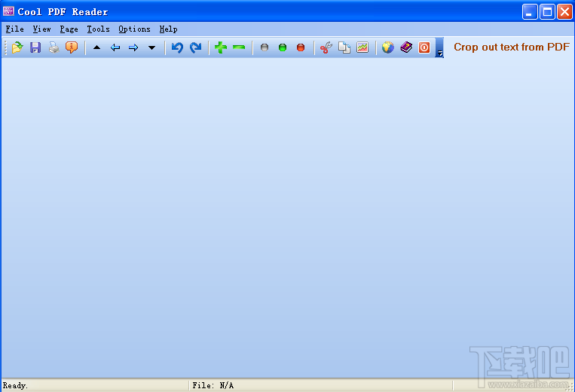Viewport: 575px width, 392px height.
Task: Click the 'Crop out text from PDF' link
Action: (x=512, y=47)
